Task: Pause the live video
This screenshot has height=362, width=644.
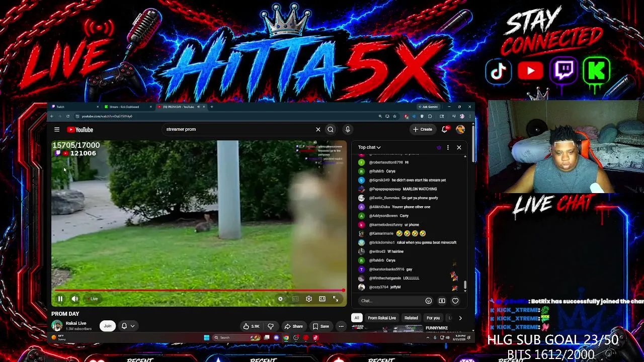Action: [60, 299]
